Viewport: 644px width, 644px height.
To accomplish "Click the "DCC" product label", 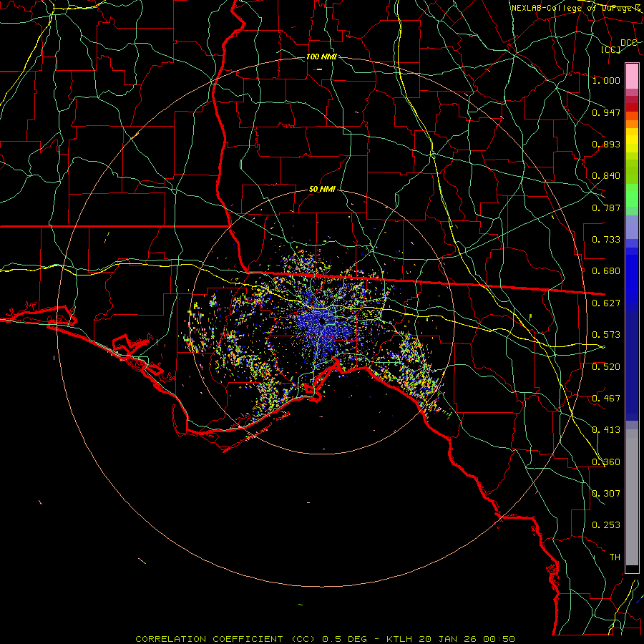I will (x=629, y=42).
